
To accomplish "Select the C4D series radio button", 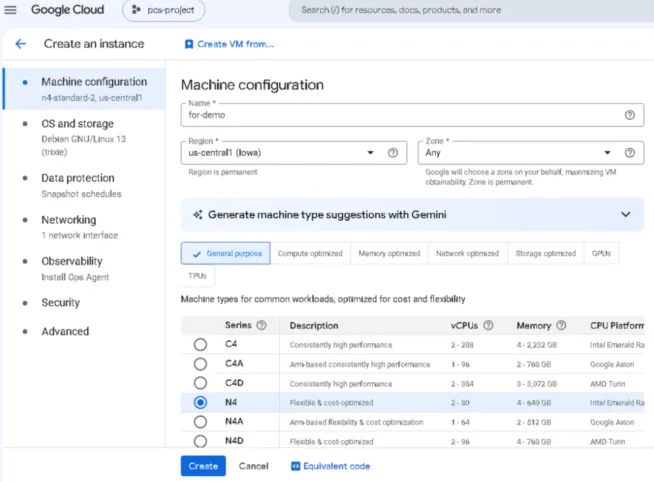I will coord(200,383).
